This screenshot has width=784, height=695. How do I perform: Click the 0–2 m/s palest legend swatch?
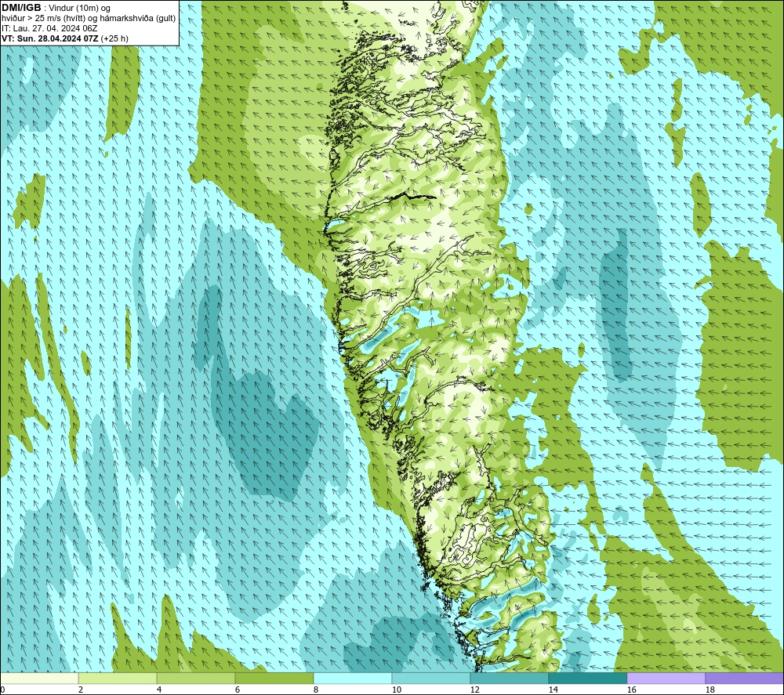pyautogui.click(x=39, y=678)
